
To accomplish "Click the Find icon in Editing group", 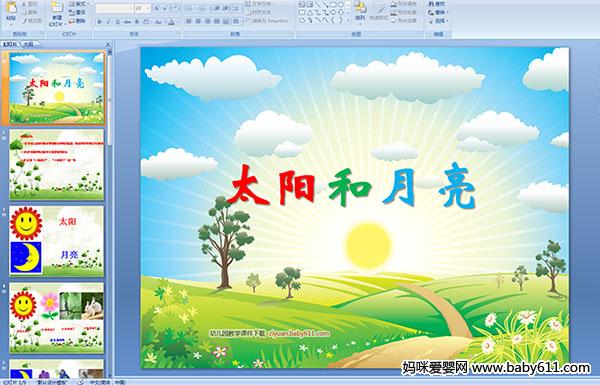I will pos(437,4).
